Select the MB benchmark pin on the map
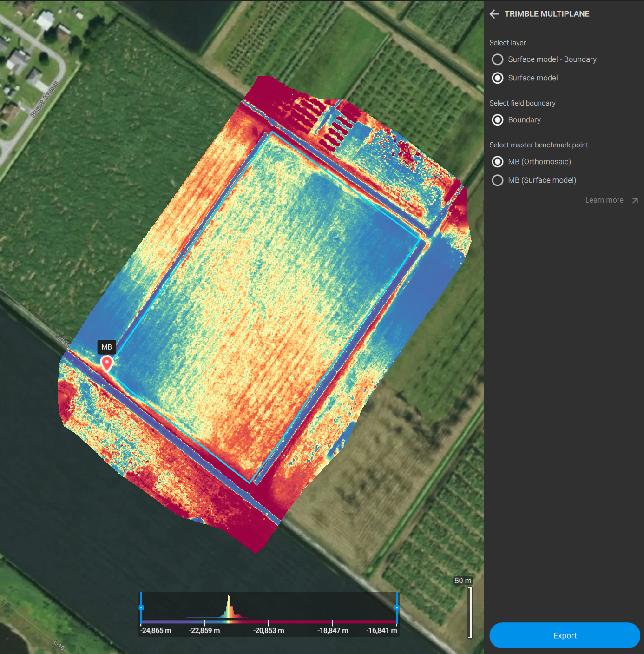Image resolution: width=644 pixels, height=654 pixels. coord(107,363)
